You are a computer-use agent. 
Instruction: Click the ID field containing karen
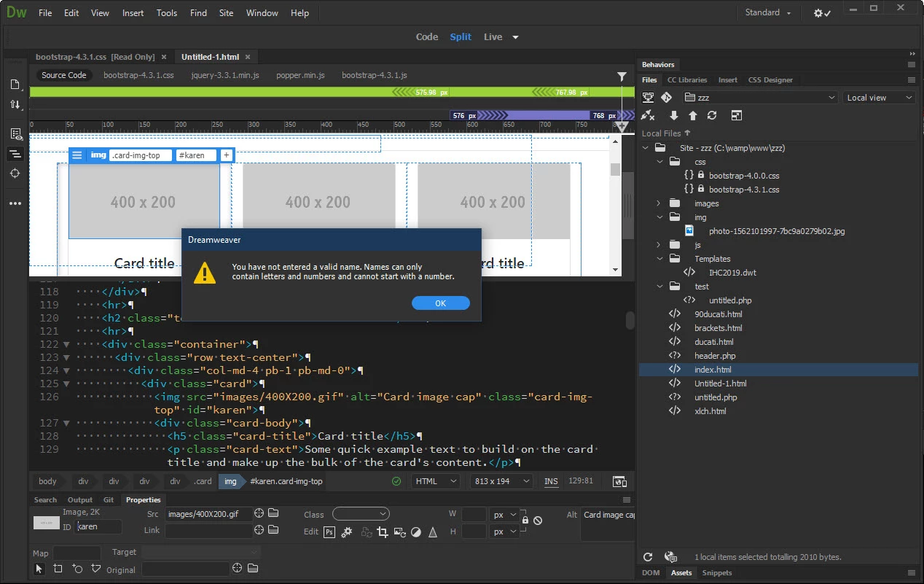pyautogui.click(x=98, y=526)
